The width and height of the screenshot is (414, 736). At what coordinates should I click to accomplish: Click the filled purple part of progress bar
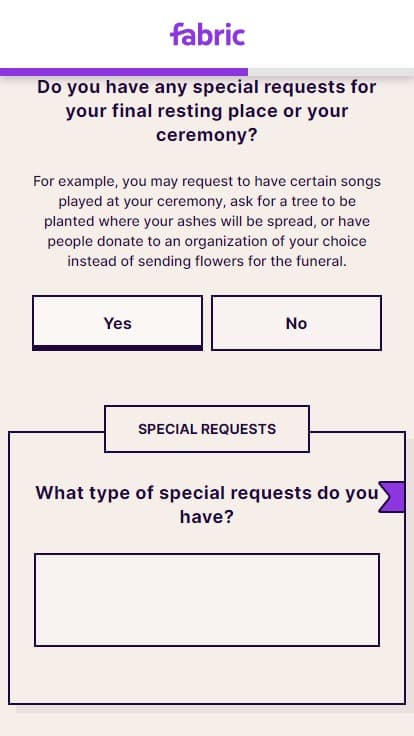tap(124, 72)
